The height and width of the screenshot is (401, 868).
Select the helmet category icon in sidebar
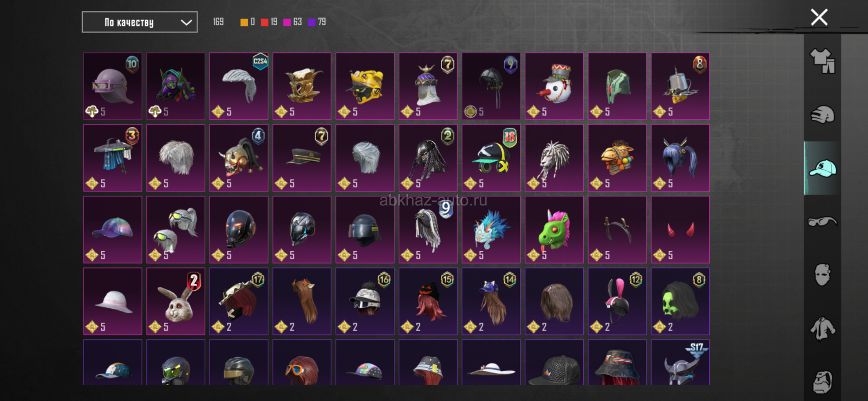click(822, 115)
